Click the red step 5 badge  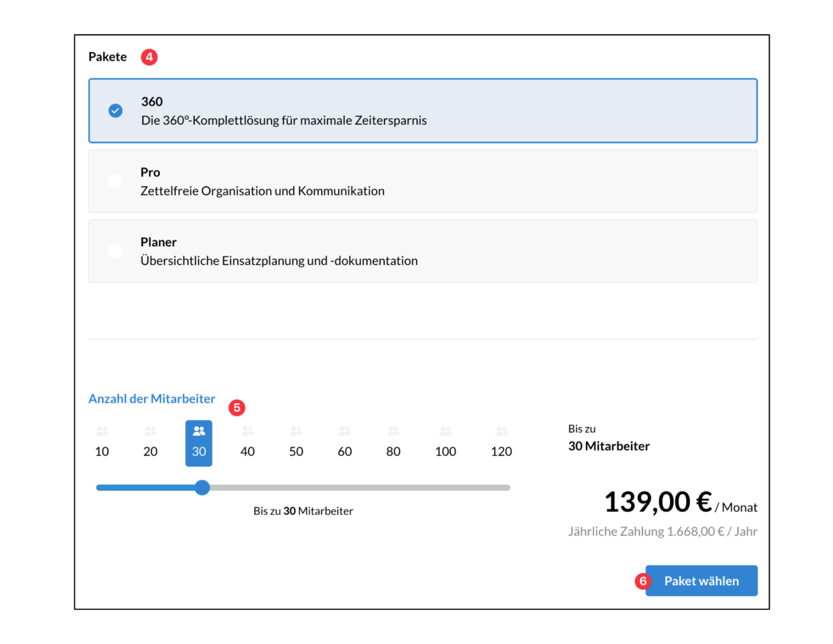pyautogui.click(x=237, y=408)
